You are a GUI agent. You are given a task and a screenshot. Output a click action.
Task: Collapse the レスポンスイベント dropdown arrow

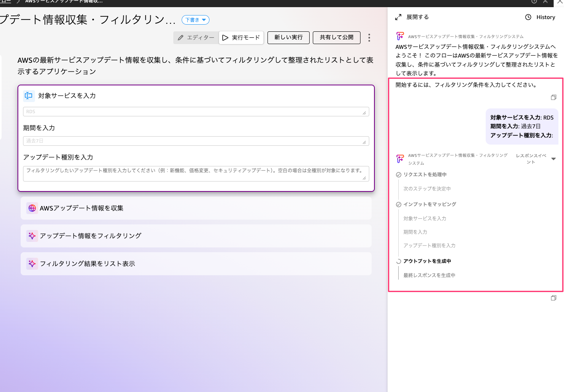553,159
